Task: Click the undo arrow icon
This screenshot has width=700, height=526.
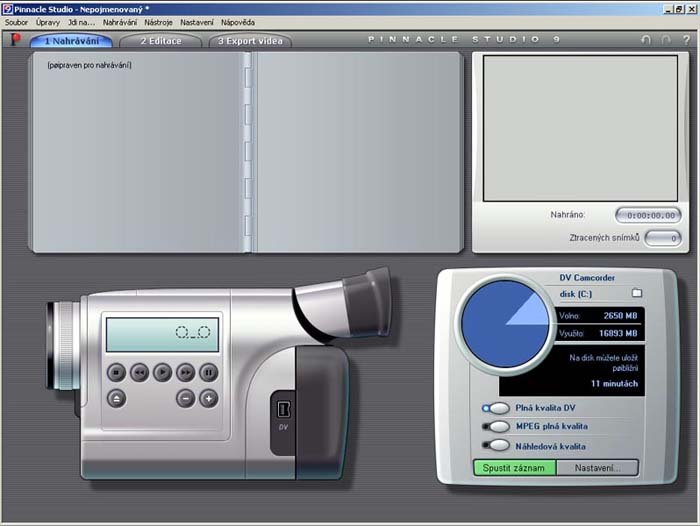Action: click(645, 40)
